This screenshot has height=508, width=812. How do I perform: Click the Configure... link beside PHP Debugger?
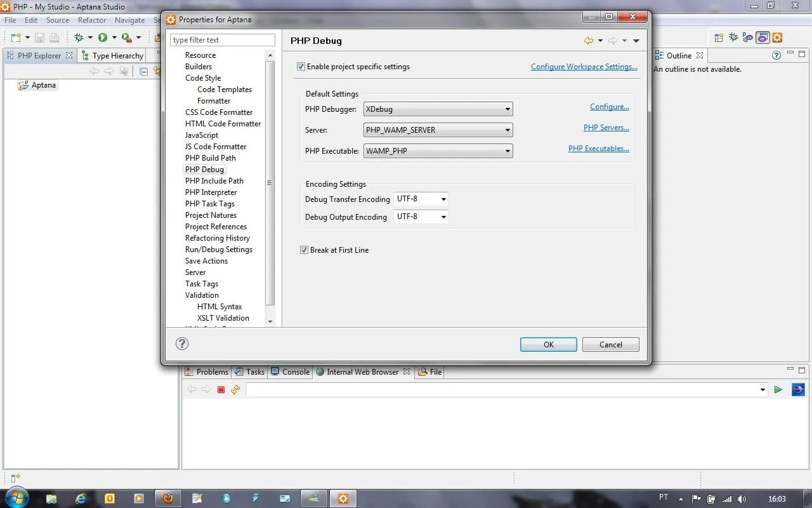pos(610,107)
